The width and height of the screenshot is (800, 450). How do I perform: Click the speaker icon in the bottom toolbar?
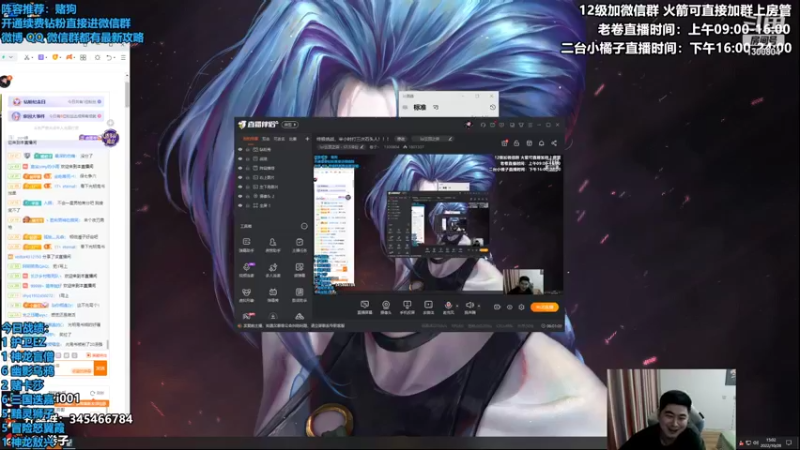coord(469,305)
